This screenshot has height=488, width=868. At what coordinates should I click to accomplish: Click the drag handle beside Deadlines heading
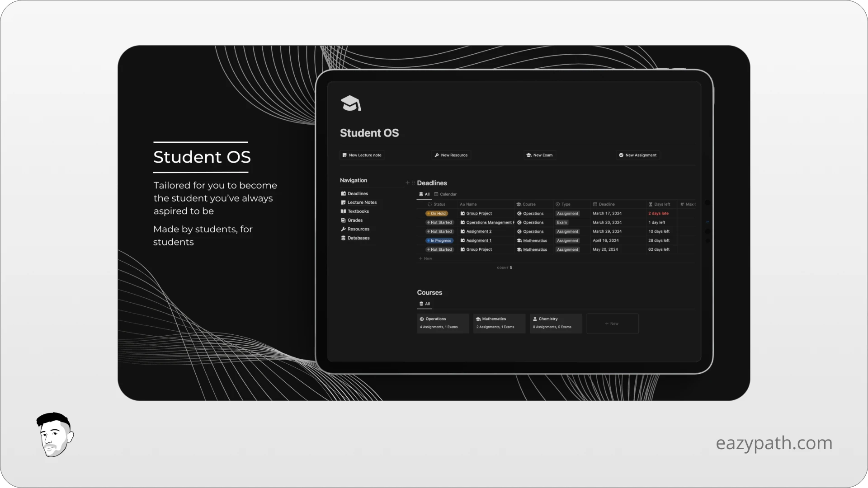pos(413,183)
